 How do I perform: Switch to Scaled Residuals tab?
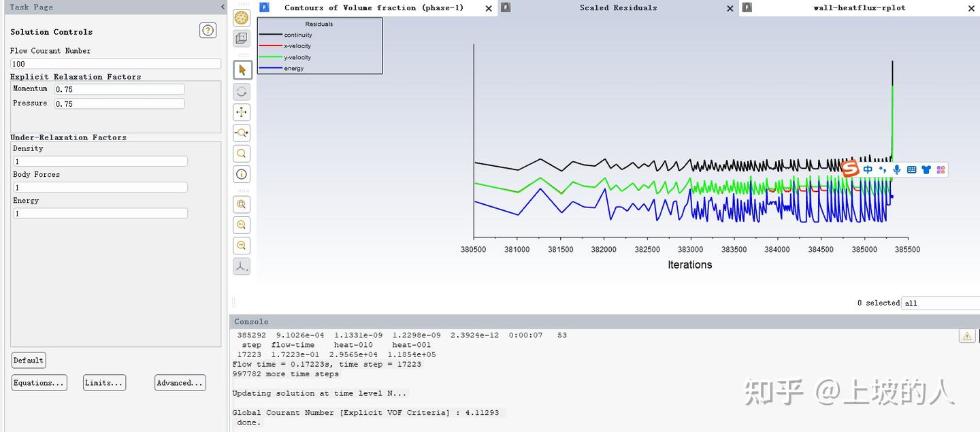pos(618,7)
